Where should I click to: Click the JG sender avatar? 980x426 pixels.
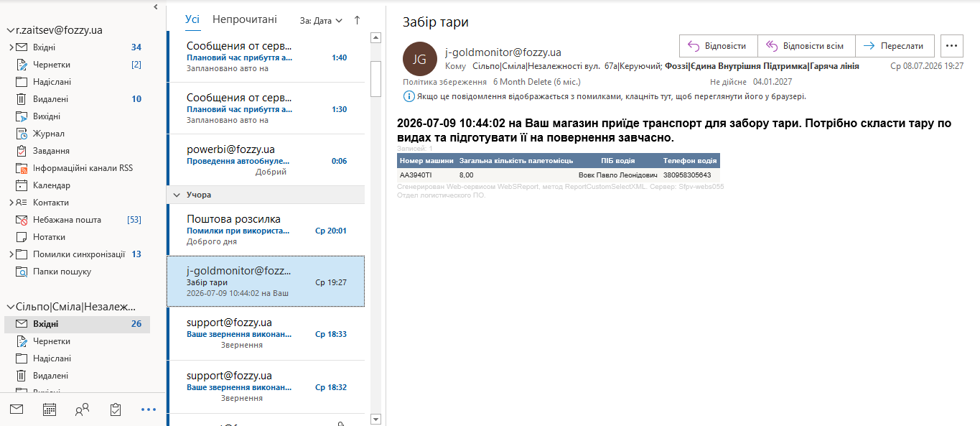pos(420,59)
